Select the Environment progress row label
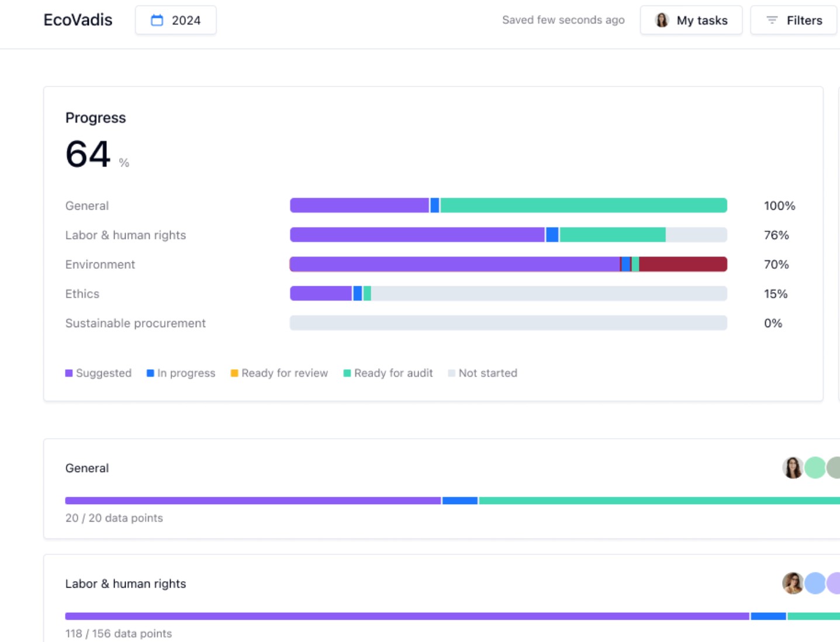The image size is (840, 642). click(x=100, y=265)
